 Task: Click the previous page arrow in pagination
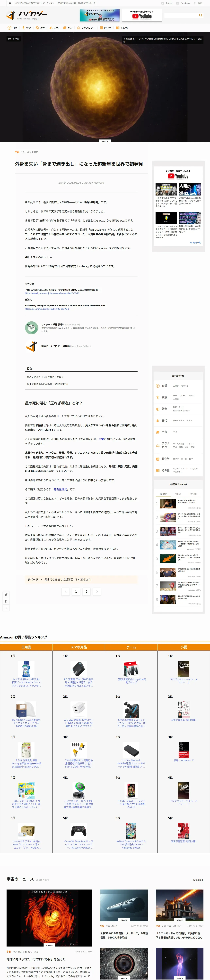click(x=66, y=591)
